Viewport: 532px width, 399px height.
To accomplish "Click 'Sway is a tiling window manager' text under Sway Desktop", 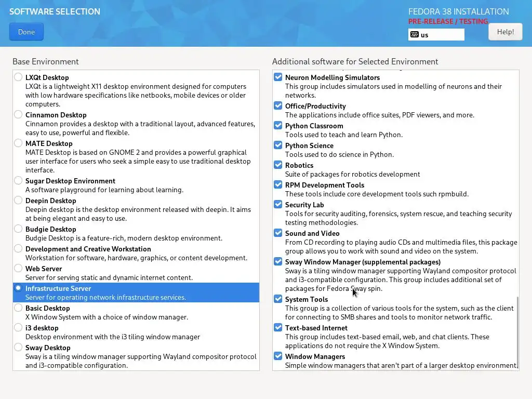I will click(x=141, y=361).
